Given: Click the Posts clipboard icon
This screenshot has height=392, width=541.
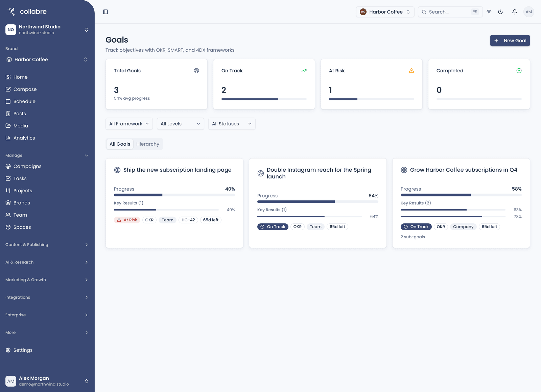Looking at the screenshot, I should [x=8, y=114].
